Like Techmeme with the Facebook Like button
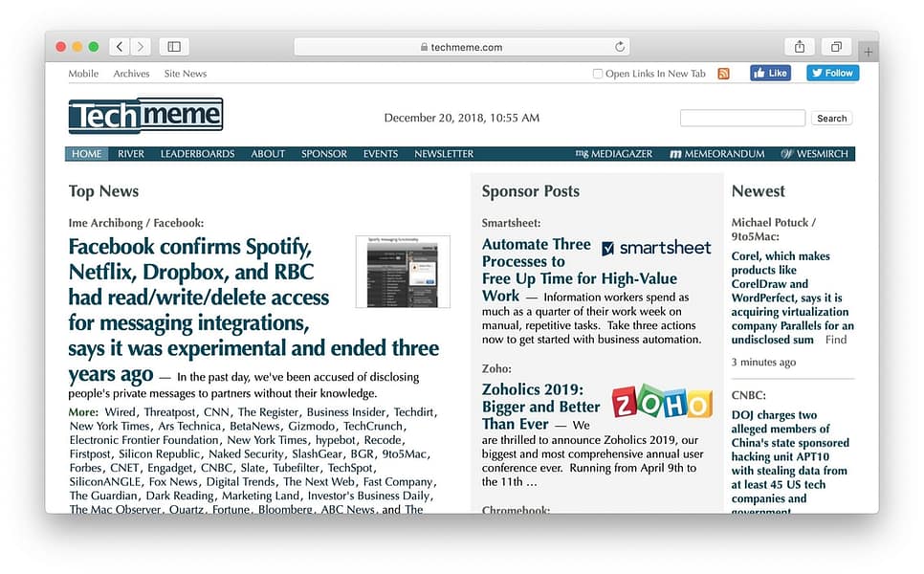This screenshot has height=574, width=924. click(770, 73)
